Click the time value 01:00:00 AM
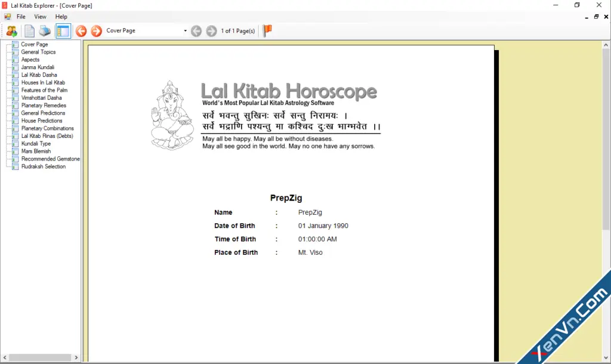This screenshot has height=364, width=611. coord(317,239)
